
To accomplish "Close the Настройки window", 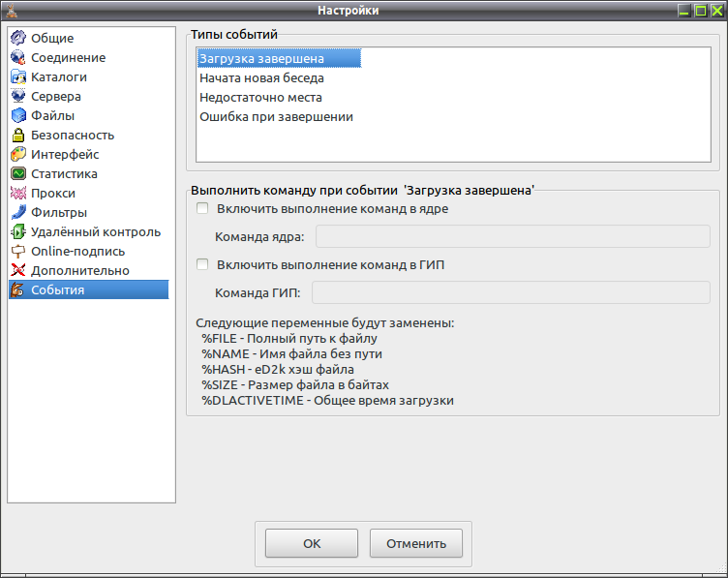I will pos(716,11).
